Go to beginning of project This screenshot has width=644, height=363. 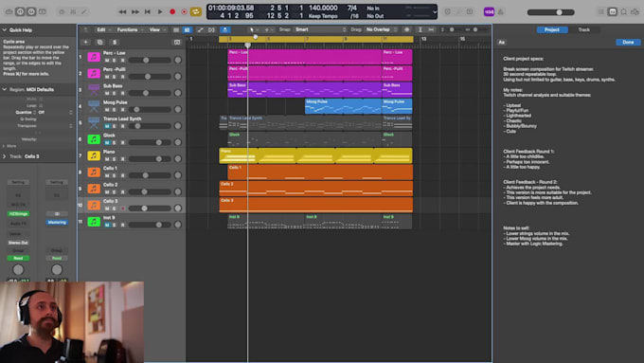[x=147, y=12]
